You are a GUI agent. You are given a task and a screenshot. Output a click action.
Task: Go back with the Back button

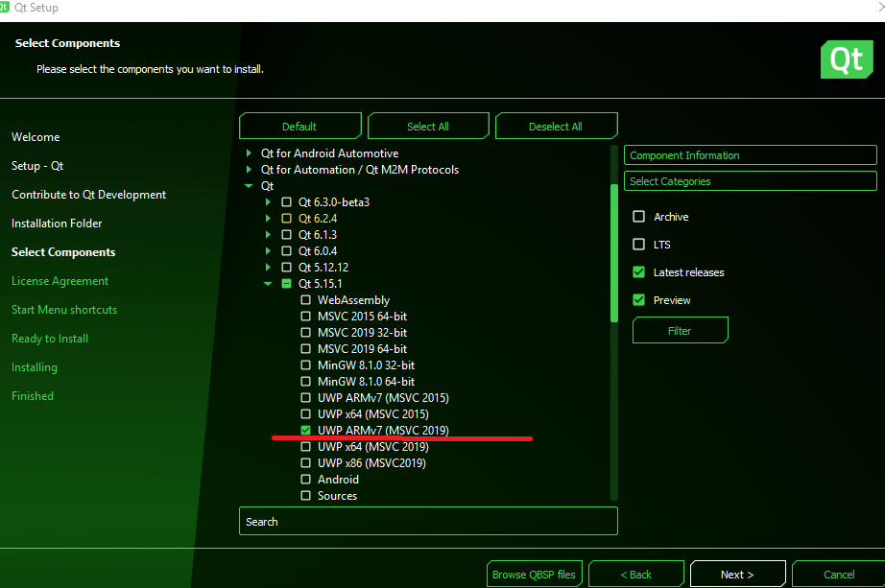(636, 574)
